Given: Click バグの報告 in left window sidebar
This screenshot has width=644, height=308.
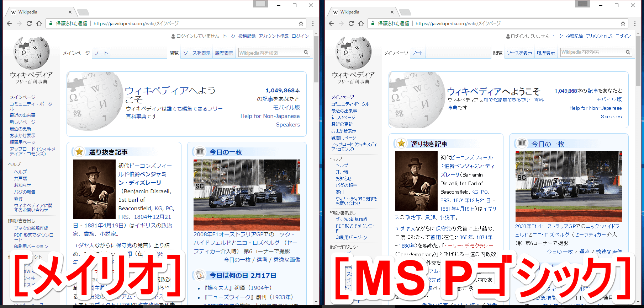Looking at the screenshot, I should (x=25, y=192).
